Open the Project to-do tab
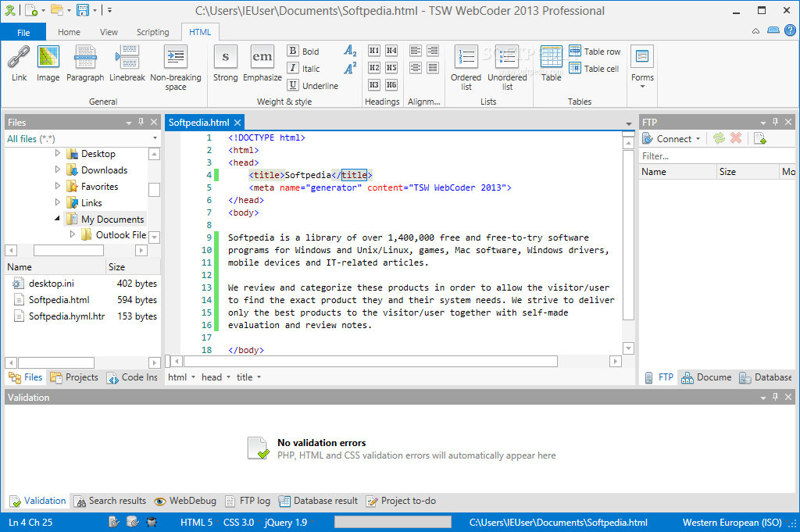 402,501
